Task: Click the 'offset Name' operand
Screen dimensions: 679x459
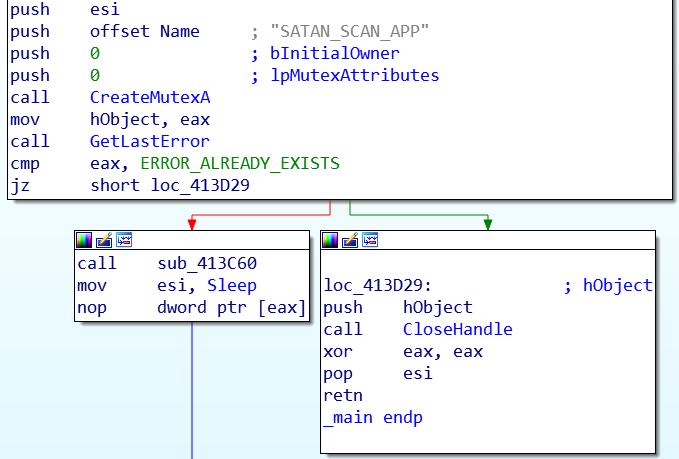Action: (x=144, y=32)
